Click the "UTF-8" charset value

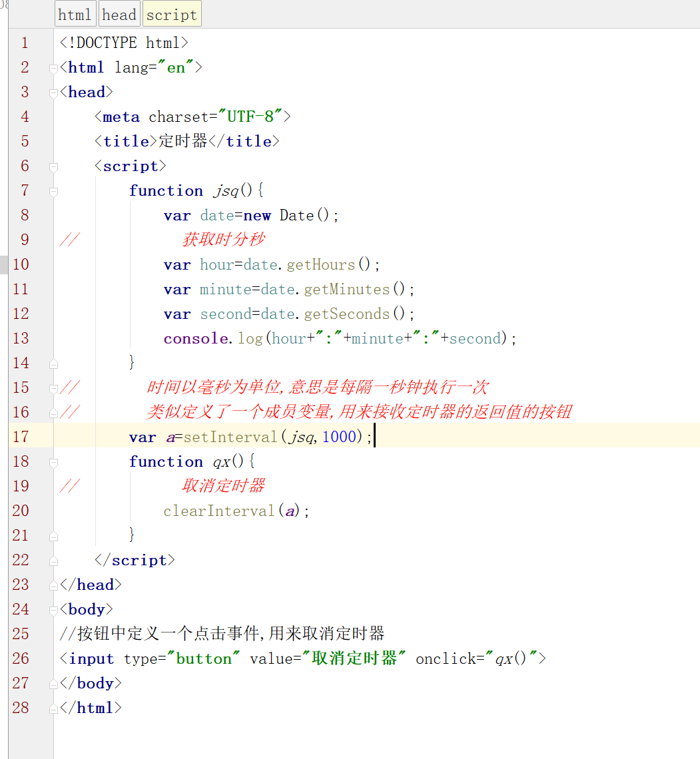pyautogui.click(x=250, y=117)
